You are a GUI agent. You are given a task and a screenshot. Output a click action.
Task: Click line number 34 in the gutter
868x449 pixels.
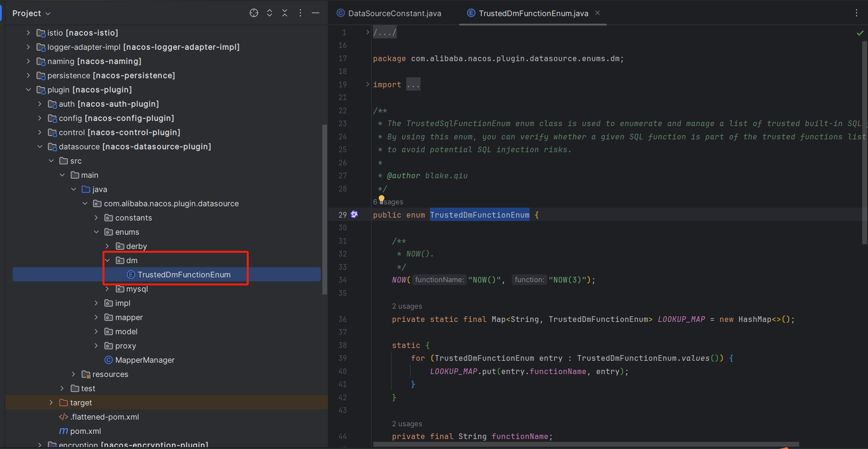pos(343,280)
